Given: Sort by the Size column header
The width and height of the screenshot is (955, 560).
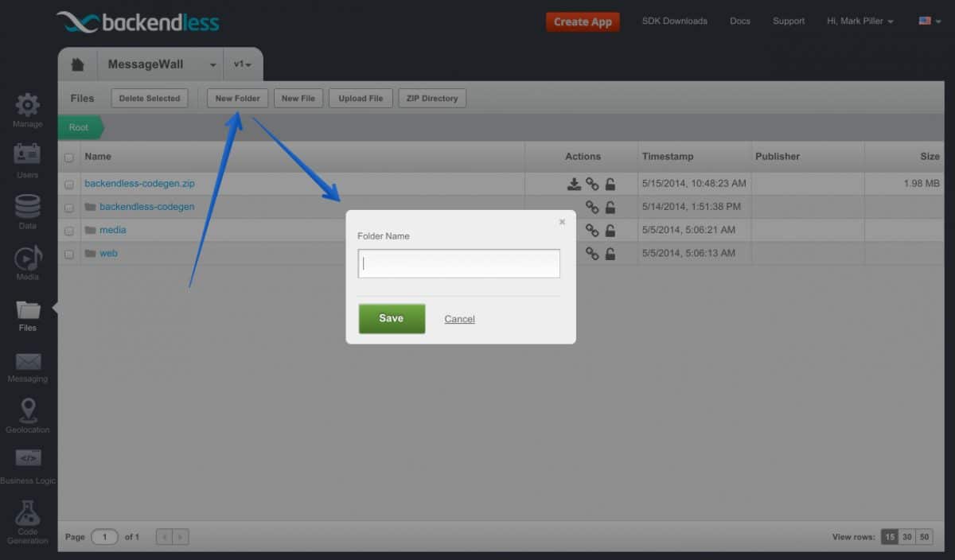Looking at the screenshot, I should tap(930, 157).
